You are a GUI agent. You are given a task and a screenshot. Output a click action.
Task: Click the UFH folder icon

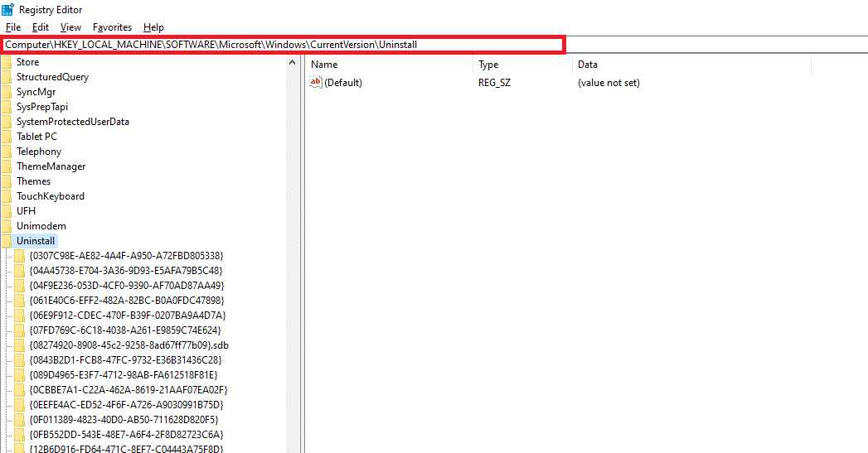pyautogui.click(x=7, y=211)
